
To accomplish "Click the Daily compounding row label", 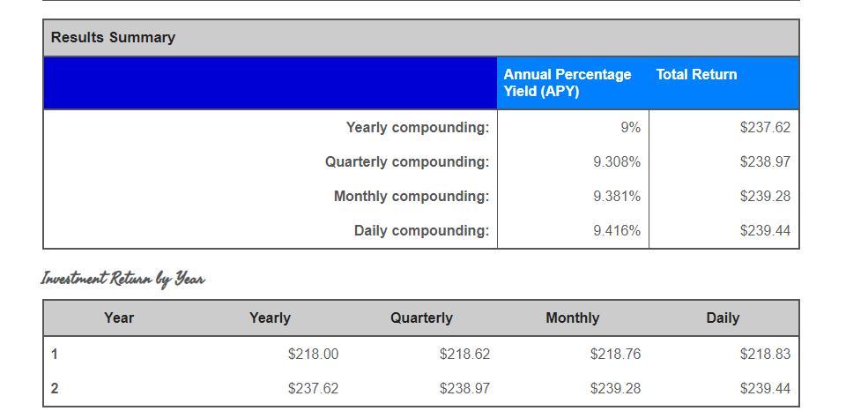I will [421, 231].
